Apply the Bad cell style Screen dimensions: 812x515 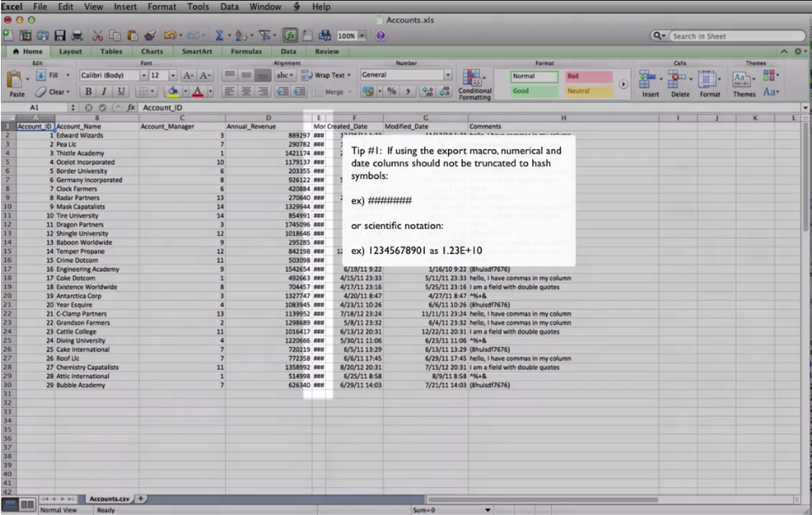tap(589, 77)
